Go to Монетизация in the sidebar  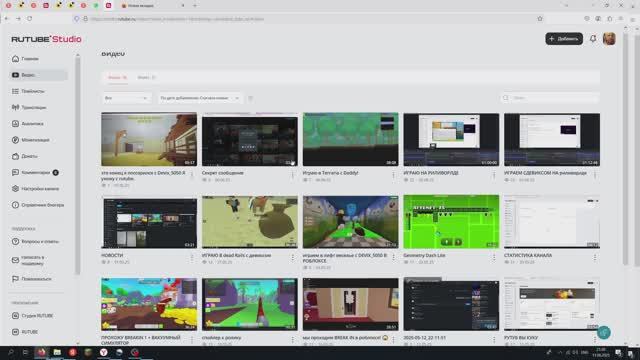(36, 140)
